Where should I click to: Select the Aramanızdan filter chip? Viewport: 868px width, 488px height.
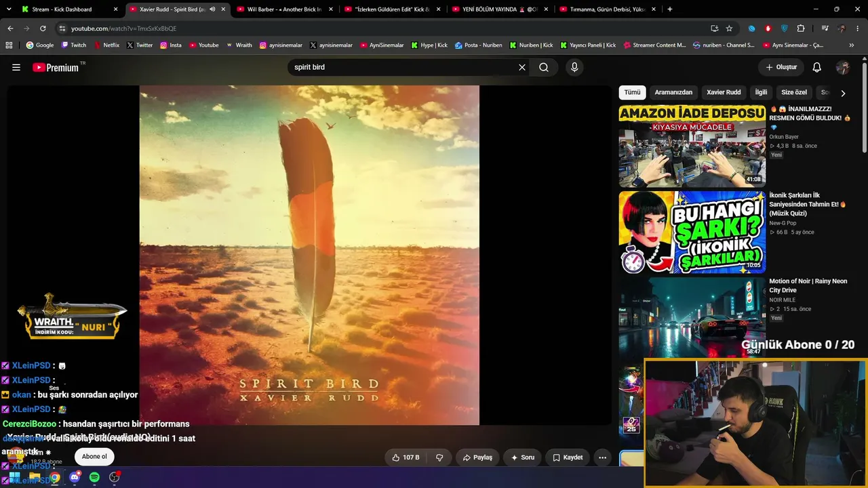tap(673, 92)
